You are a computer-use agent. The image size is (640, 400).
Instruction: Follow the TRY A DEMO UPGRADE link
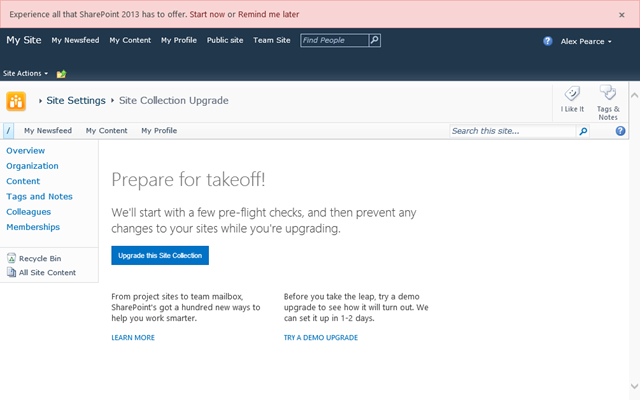[320, 338]
